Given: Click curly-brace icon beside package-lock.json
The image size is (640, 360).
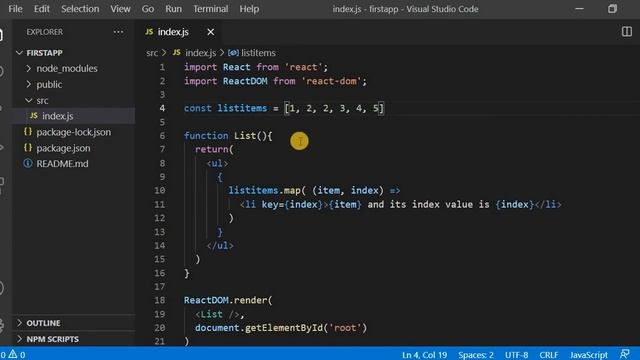Looking at the screenshot, I should [x=28, y=131].
